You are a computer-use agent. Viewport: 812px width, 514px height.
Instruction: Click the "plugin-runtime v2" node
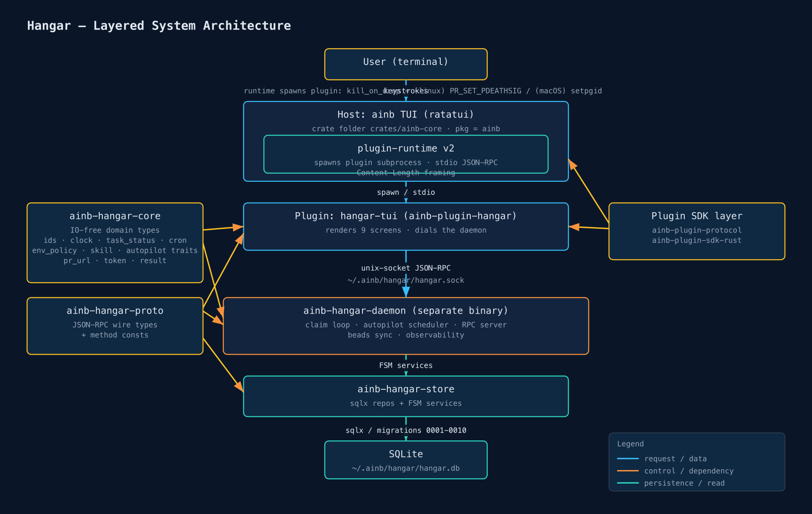pos(406,154)
